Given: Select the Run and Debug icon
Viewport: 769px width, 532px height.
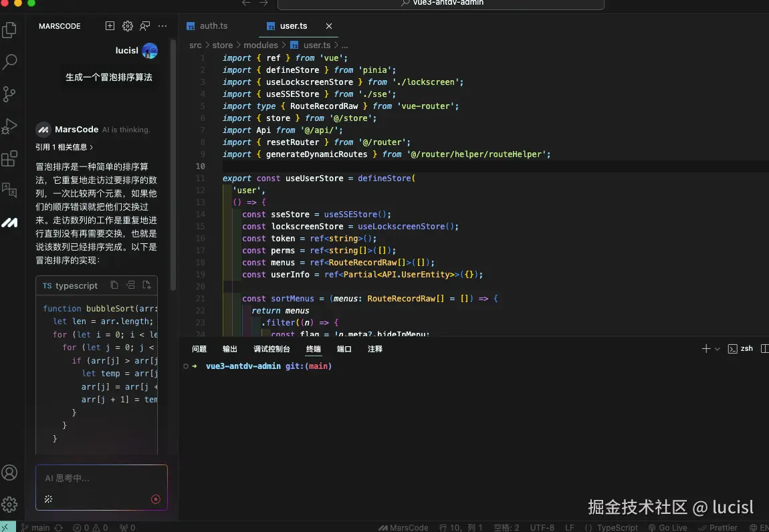Looking at the screenshot, I should point(9,126).
